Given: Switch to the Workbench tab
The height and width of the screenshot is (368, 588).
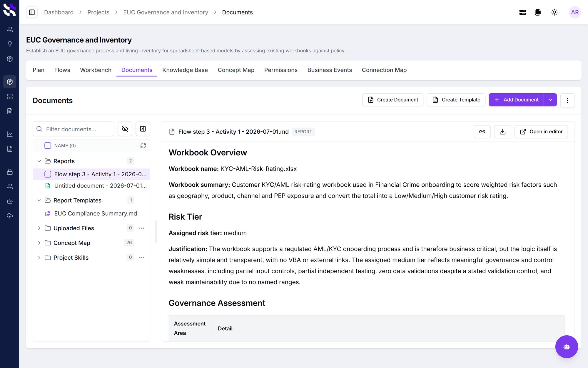Looking at the screenshot, I should pos(96,70).
